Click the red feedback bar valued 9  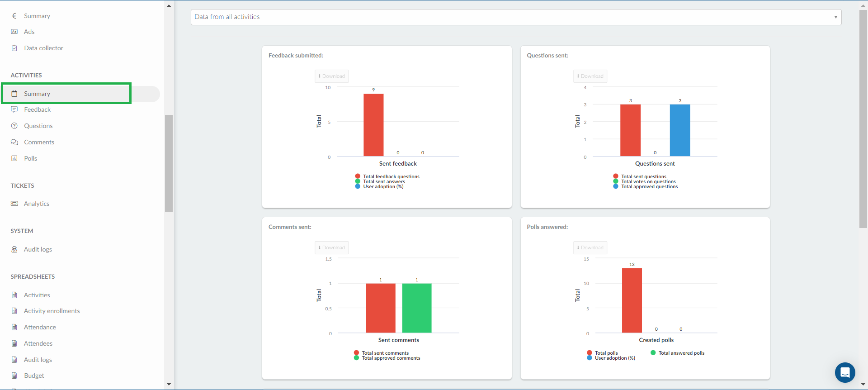point(373,125)
